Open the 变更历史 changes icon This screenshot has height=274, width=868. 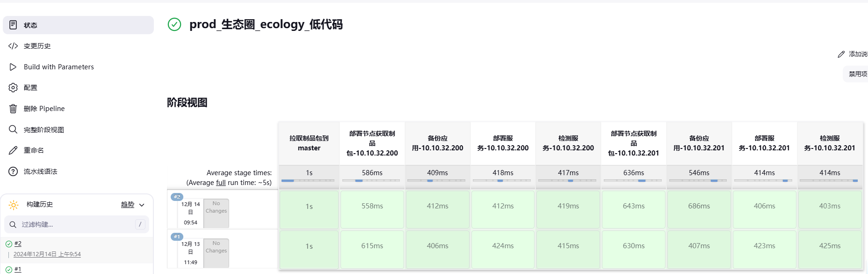coord(13,46)
